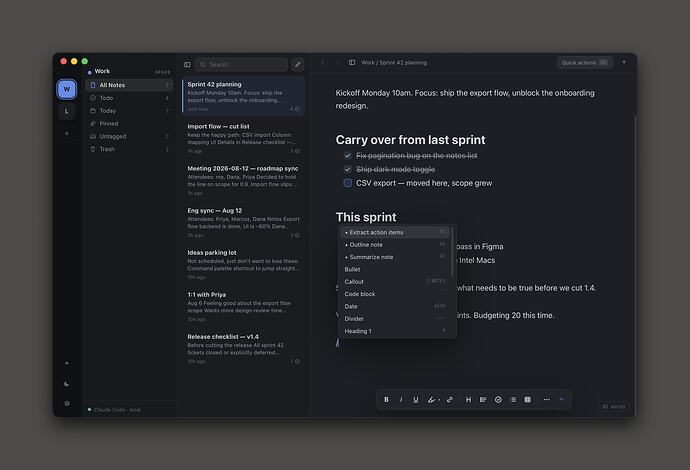The width and height of the screenshot is (690, 470).
Task: Switch to the L space icon
Action: click(67, 111)
